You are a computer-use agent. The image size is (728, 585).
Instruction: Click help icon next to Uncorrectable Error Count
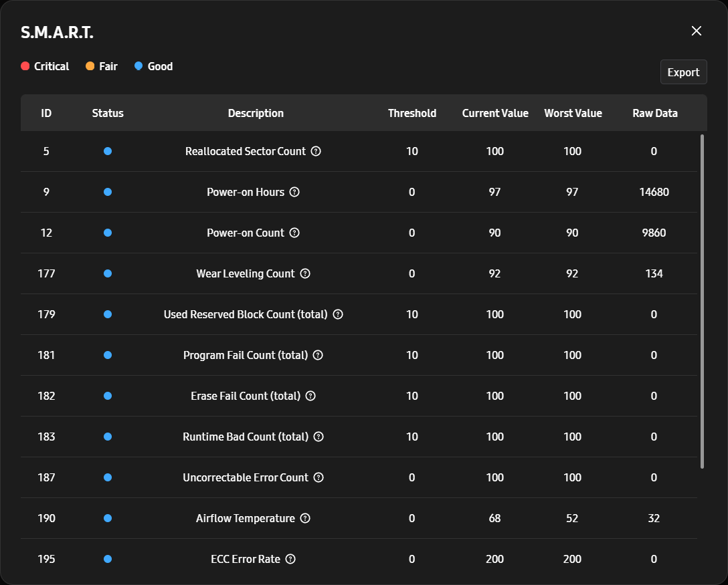(318, 478)
